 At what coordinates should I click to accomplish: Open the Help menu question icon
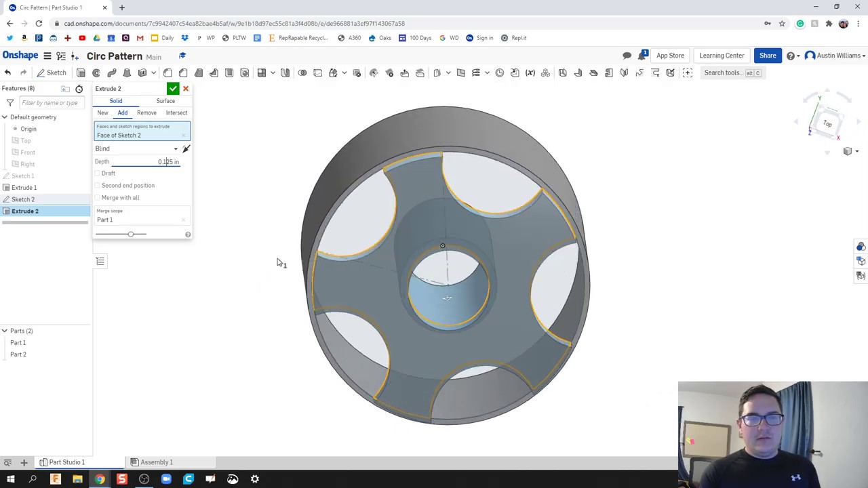pyautogui.click(x=791, y=56)
